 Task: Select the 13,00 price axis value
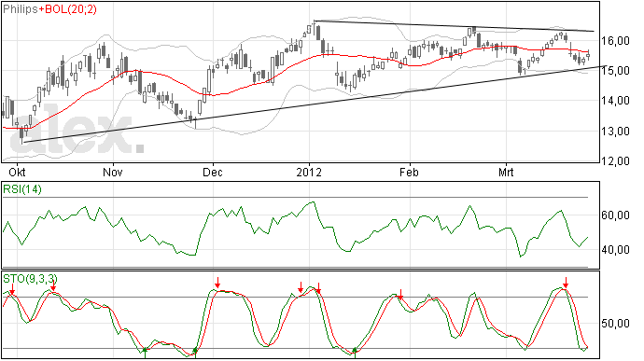(615, 131)
